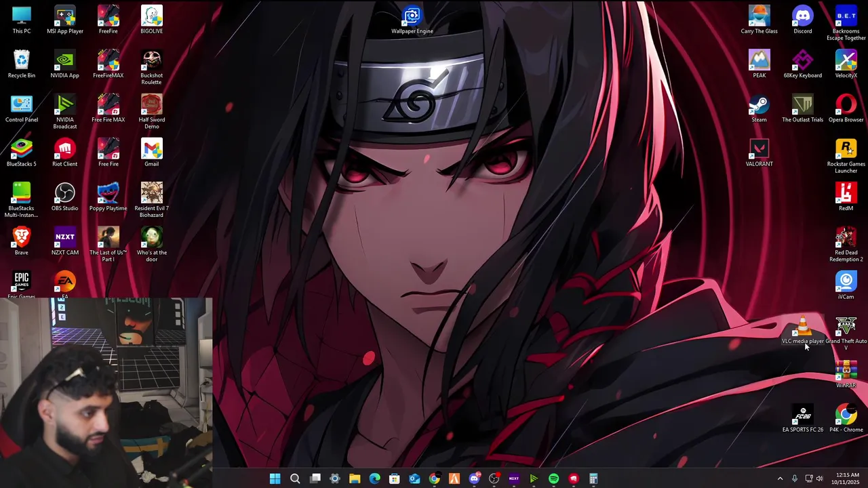Open the Epic Games desktop icon

(x=22, y=284)
